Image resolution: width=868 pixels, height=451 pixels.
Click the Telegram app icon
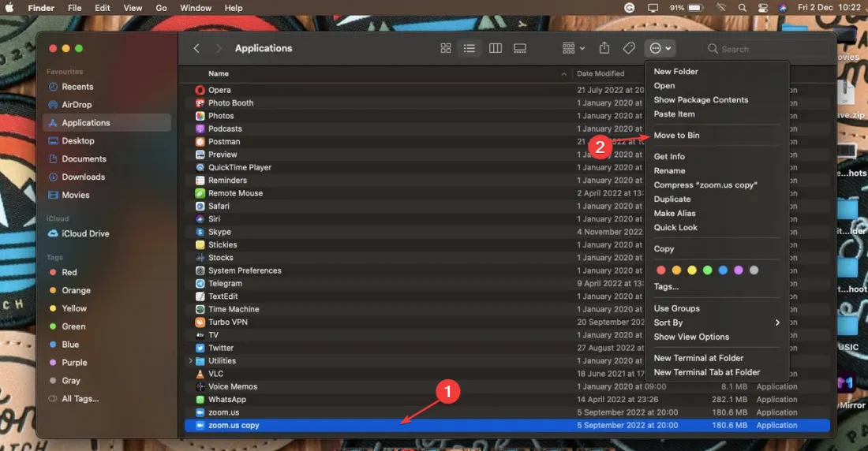tap(200, 283)
